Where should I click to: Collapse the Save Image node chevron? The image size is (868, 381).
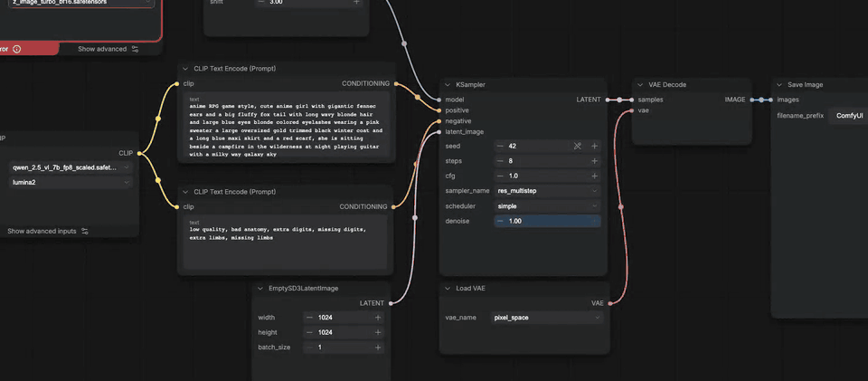coord(779,85)
